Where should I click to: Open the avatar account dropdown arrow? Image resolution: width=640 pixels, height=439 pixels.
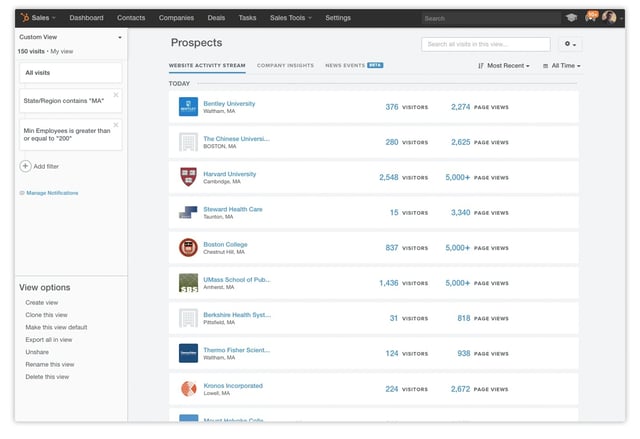pyautogui.click(x=621, y=18)
